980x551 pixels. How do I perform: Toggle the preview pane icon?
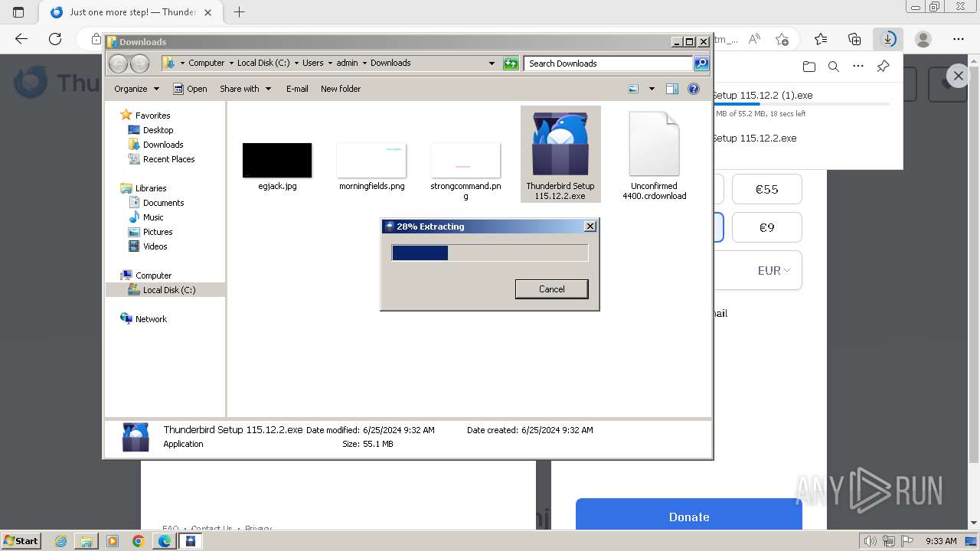(x=672, y=89)
